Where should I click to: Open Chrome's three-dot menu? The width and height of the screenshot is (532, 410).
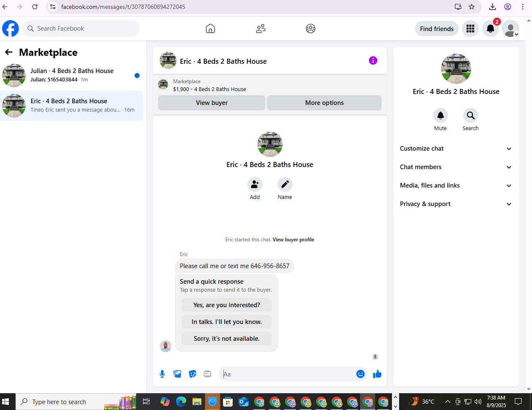pyautogui.click(x=523, y=7)
